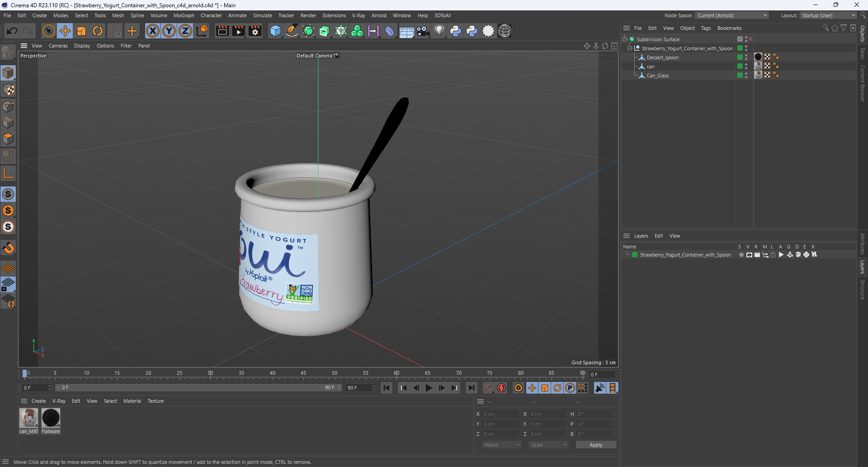Screen dimensions: 868x467
Task: Open the Material manager Texture menu
Action: (x=156, y=401)
